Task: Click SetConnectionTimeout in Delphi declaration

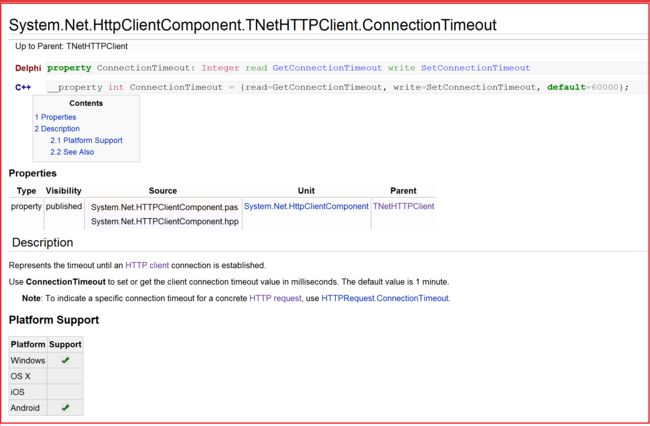Action: tap(475, 68)
